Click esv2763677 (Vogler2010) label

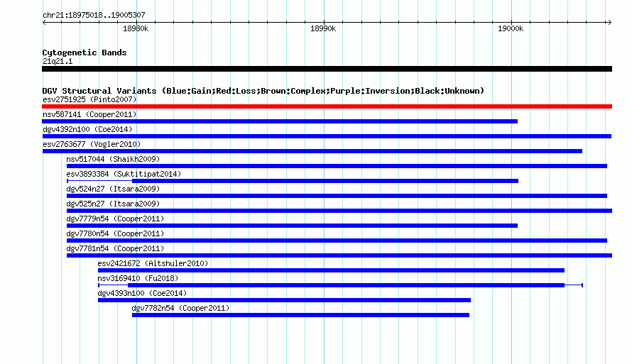tap(92, 144)
